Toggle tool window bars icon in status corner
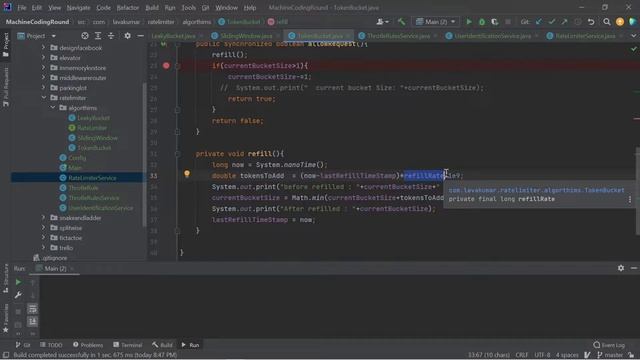Image resolution: width=640 pixels, height=360 pixels. pyautogui.click(x=6, y=355)
